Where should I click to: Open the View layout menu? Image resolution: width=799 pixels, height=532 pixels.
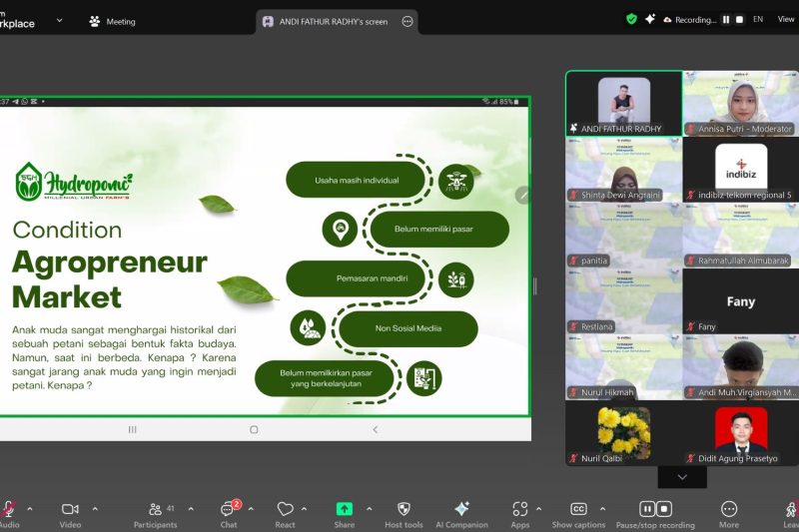point(786,19)
